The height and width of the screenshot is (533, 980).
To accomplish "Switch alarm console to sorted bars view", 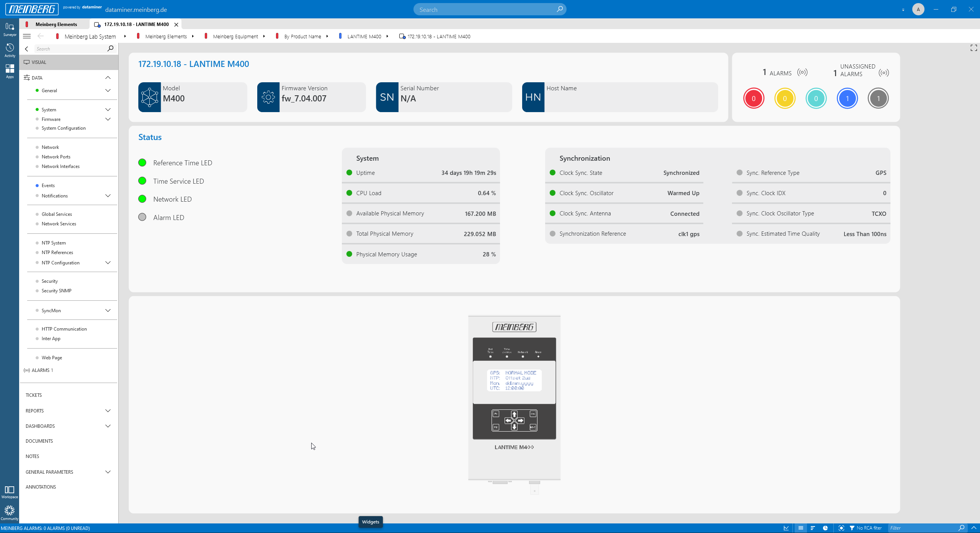I will (x=813, y=528).
